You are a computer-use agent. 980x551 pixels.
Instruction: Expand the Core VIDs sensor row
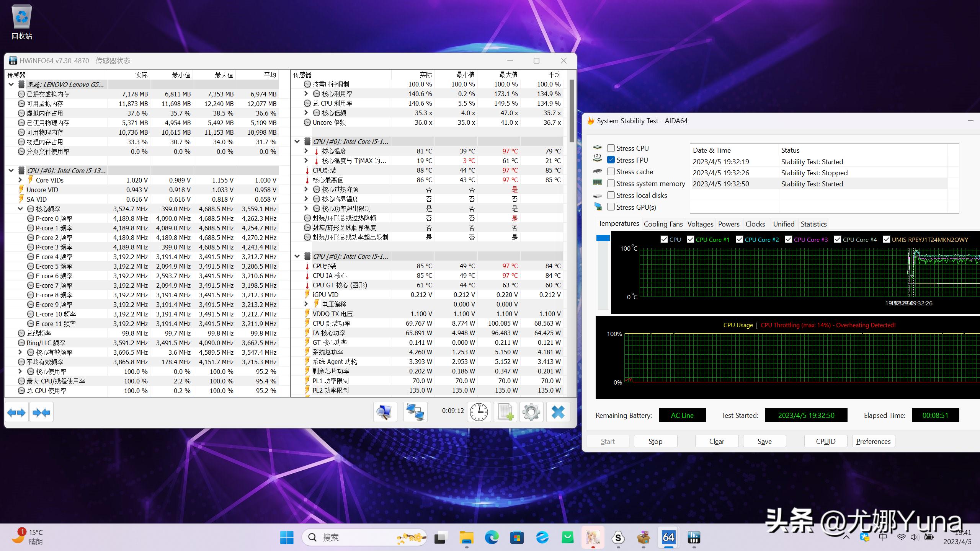click(x=21, y=180)
